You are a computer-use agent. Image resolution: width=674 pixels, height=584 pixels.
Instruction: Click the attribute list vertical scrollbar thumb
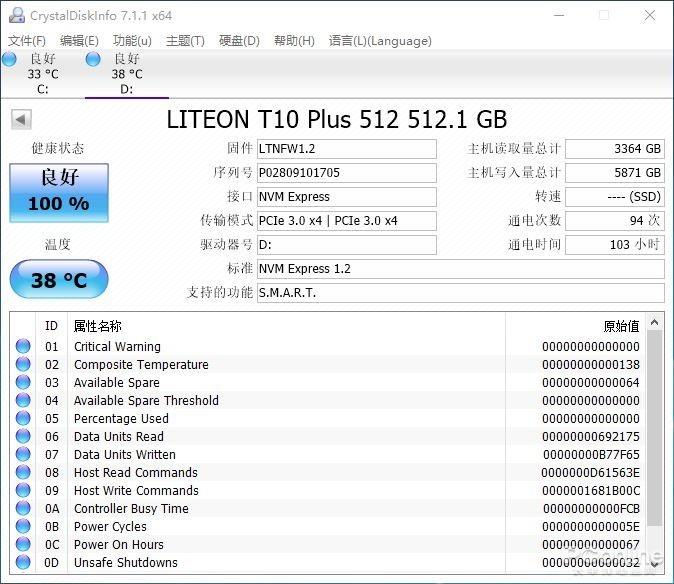tap(654, 428)
